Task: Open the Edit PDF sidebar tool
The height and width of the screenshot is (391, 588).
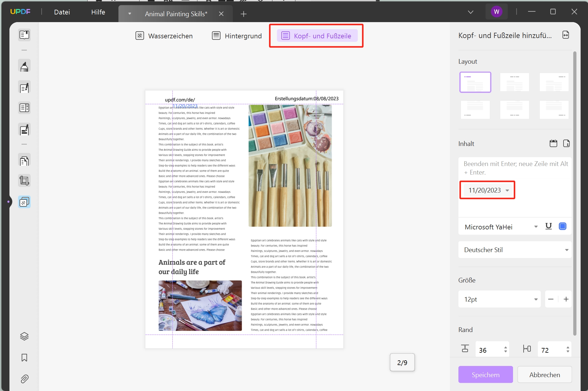Action: coord(24,88)
